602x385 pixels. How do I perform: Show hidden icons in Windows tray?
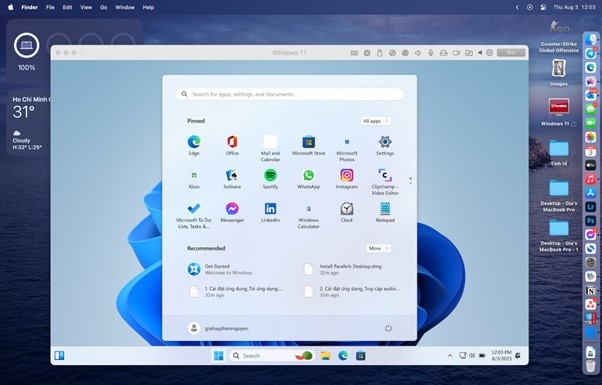point(450,356)
